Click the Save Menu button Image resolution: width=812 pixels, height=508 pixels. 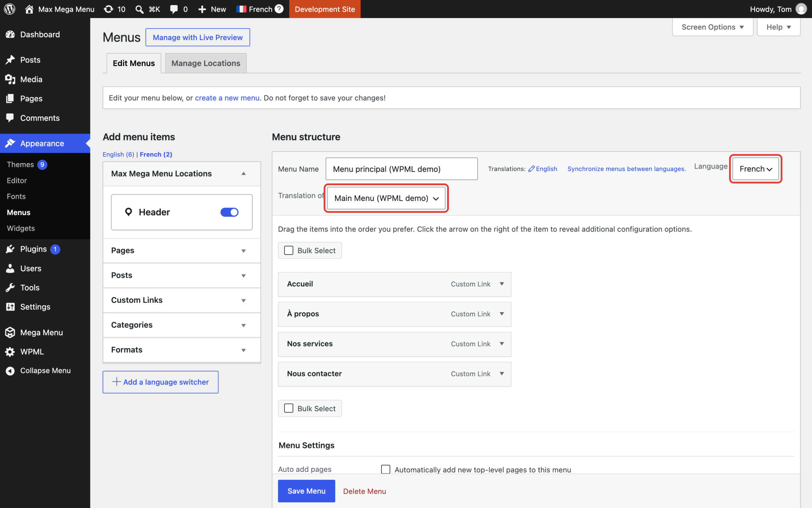306,491
